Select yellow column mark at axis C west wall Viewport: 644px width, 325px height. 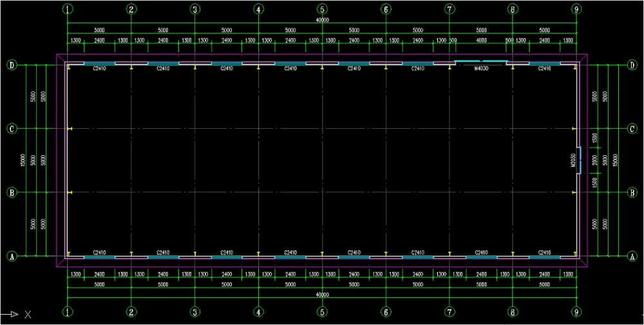coord(70,129)
